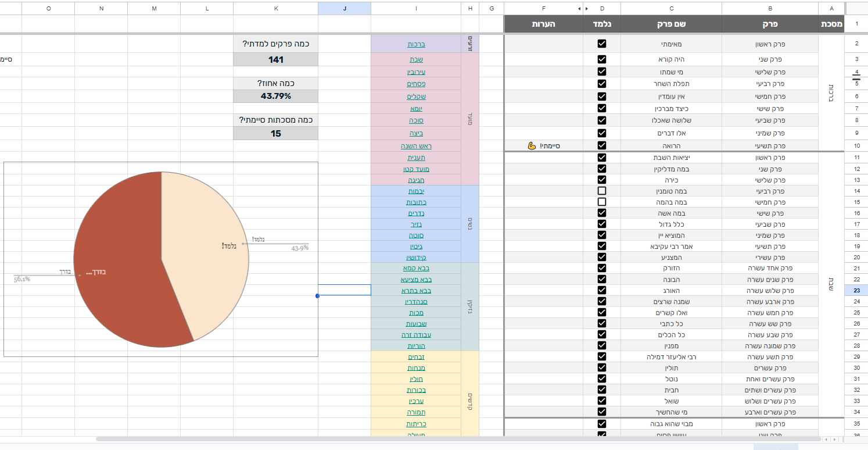Toggle the checkbox in the מאימתי row
The width and height of the screenshot is (868, 450).
[x=602, y=44]
